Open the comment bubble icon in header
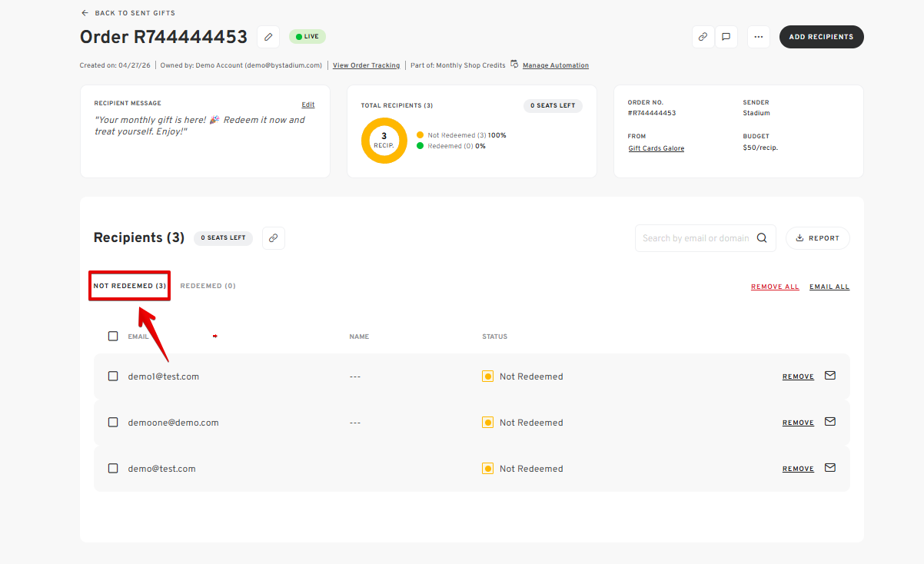This screenshot has width=924, height=564. pos(726,37)
